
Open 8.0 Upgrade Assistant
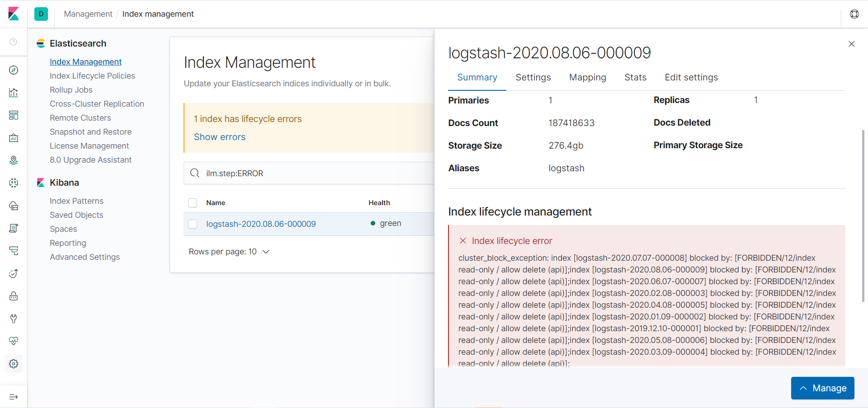90,160
